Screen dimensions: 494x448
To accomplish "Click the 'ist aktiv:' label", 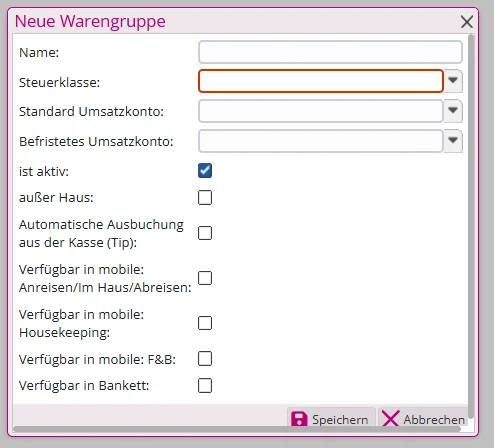I will pos(44,171).
